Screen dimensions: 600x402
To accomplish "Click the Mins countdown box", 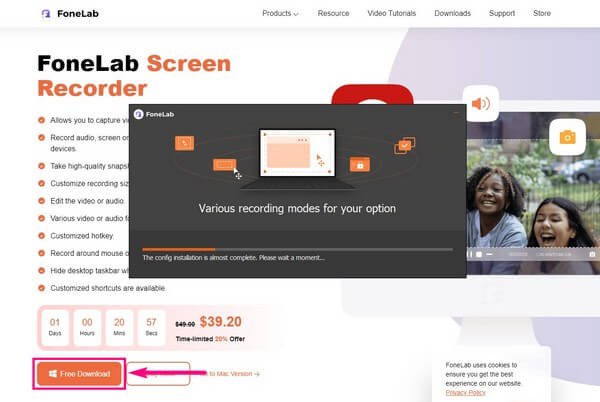I will 119,327.
